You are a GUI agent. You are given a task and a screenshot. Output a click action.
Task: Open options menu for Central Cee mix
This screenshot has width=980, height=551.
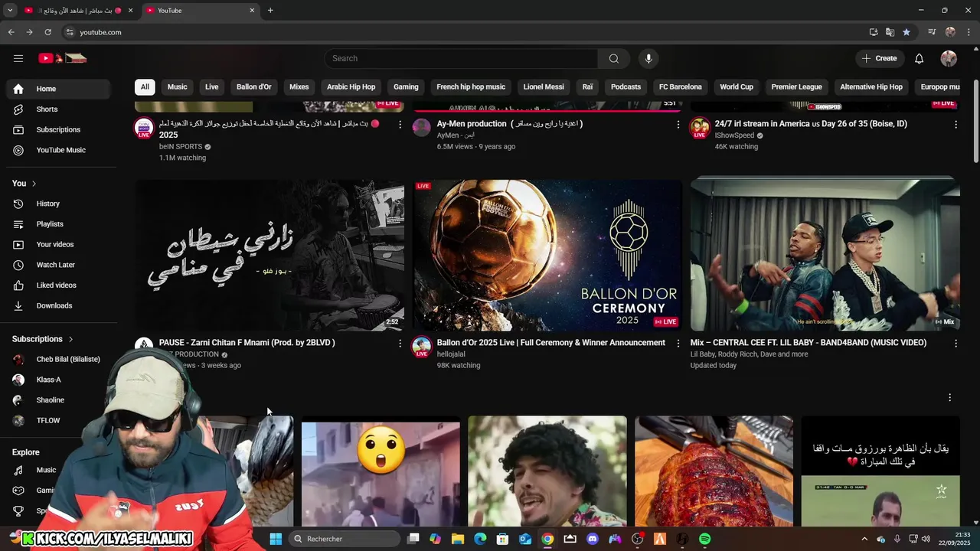tap(955, 344)
